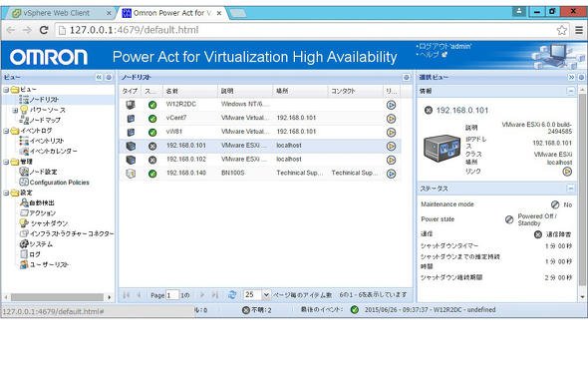
Task: Open items per page dropdown
Action: tap(266, 295)
